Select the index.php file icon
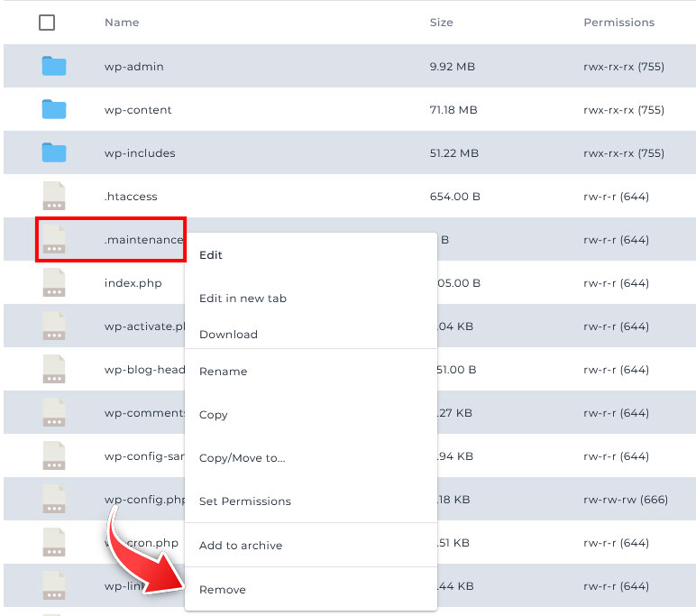 pyautogui.click(x=54, y=282)
